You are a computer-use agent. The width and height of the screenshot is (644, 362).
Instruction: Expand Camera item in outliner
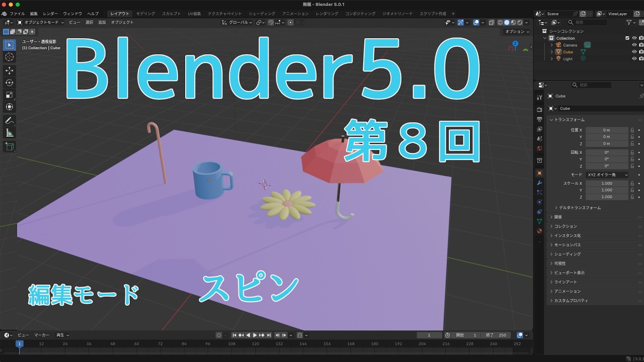tap(551, 45)
